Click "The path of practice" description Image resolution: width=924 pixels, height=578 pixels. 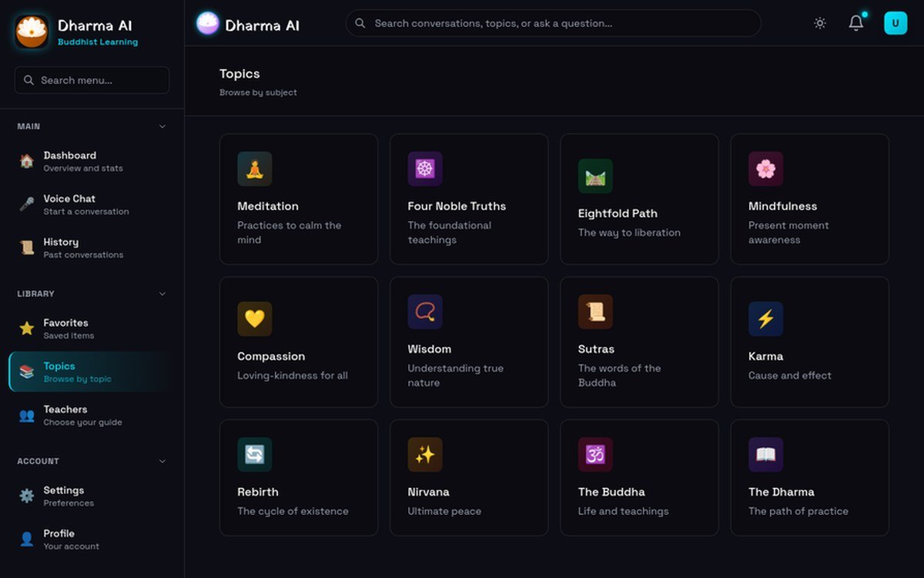click(x=798, y=511)
